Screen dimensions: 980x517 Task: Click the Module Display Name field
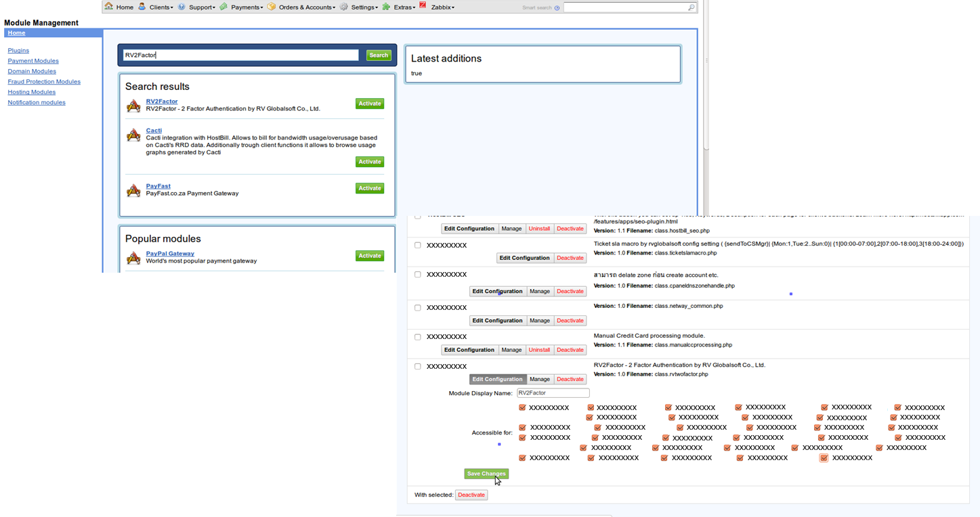pyautogui.click(x=553, y=393)
